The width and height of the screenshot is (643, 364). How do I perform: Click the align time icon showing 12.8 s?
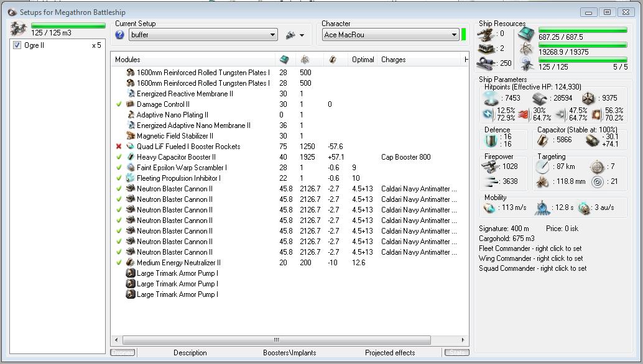coord(542,208)
